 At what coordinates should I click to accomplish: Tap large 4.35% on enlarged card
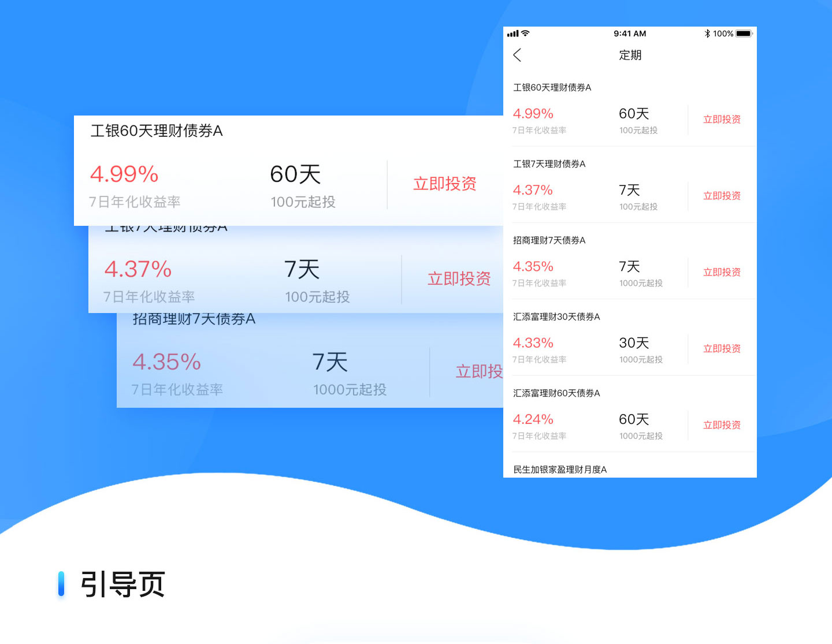click(x=167, y=362)
